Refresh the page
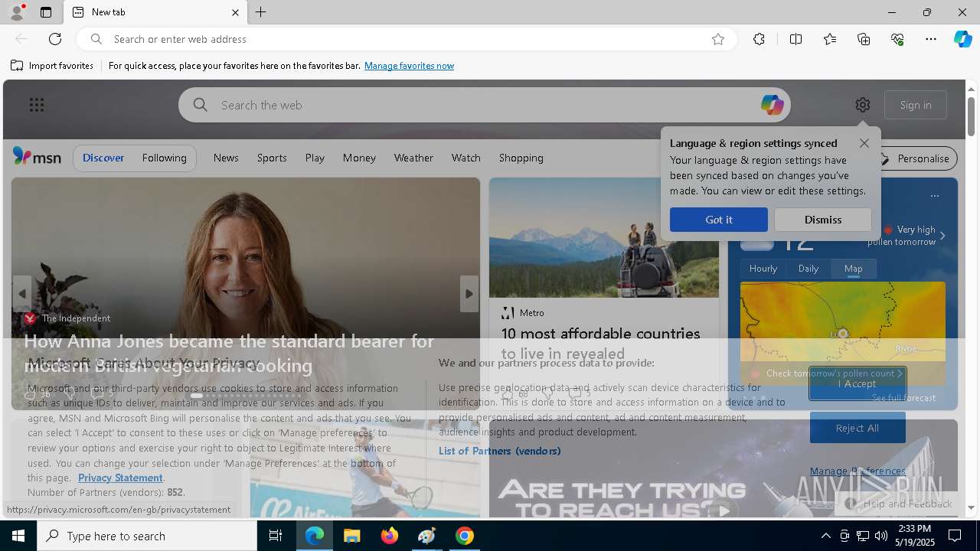Screen dimensions: 980x551 coord(55,39)
